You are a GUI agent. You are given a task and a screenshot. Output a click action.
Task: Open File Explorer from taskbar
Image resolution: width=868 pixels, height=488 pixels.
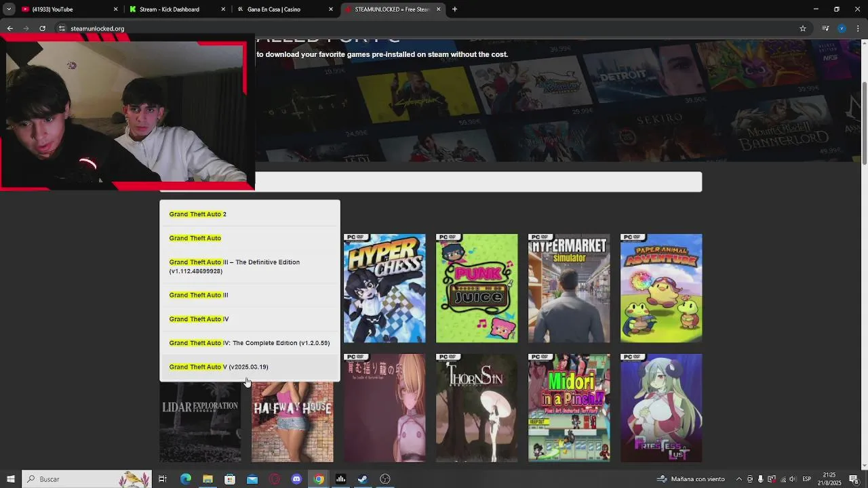tap(208, 479)
